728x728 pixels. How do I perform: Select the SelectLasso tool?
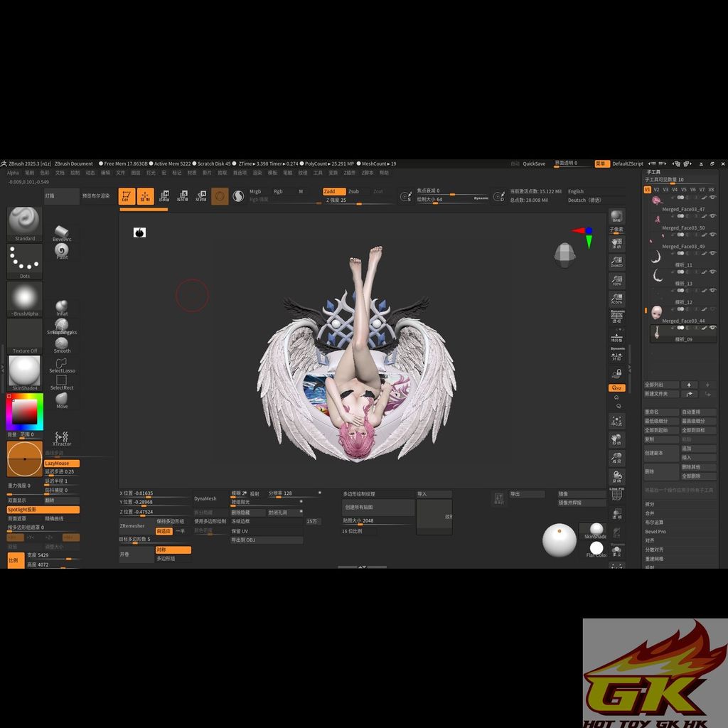pos(62,366)
